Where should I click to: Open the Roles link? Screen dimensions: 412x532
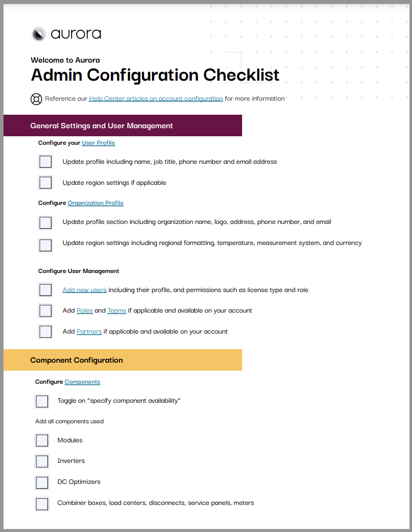85,311
